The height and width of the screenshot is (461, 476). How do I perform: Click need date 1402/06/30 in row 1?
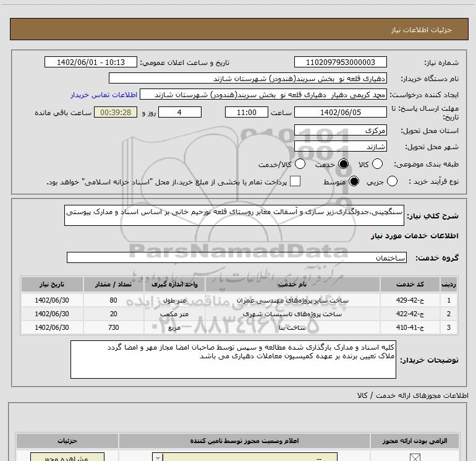52,300
